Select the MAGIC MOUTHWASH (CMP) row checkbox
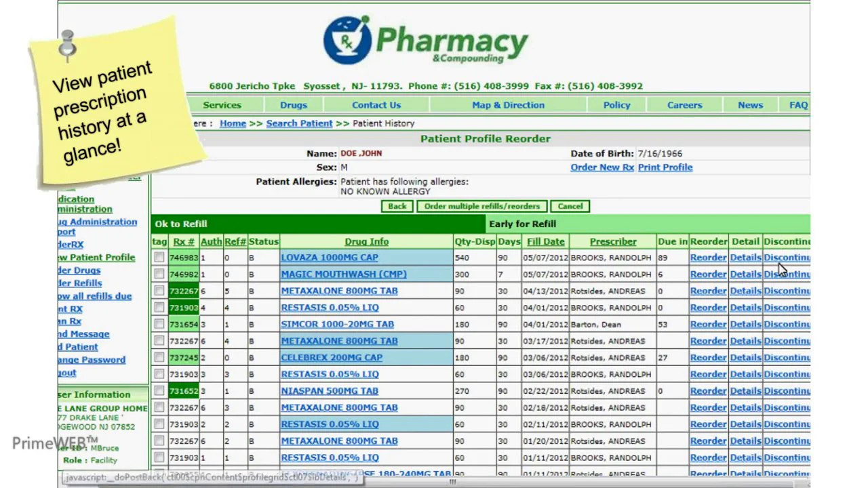 click(159, 274)
